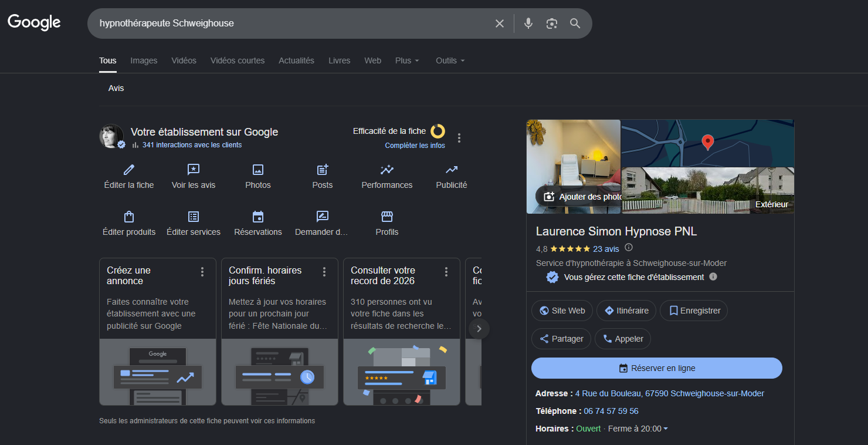Expand opening hours 'Ferme à 20:00'
868x445 pixels.
pyautogui.click(x=638, y=429)
